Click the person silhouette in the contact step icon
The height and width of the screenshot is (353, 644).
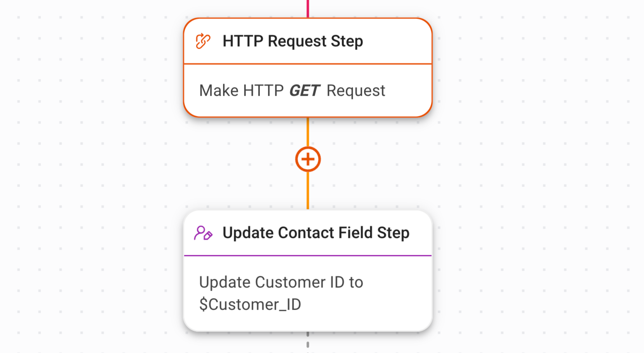[201, 231]
